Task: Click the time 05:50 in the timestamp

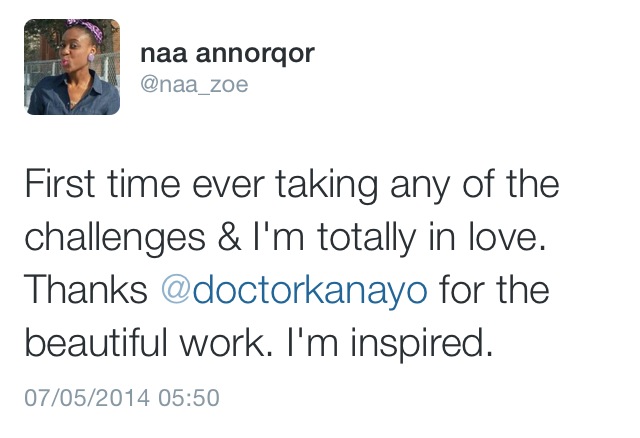Action: click(x=189, y=397)
